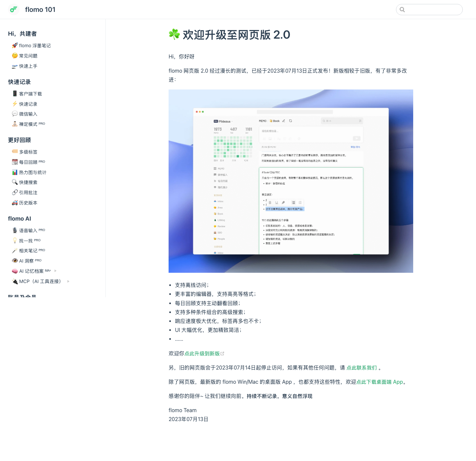This screenshot has height=461, width=476.
Task: Click the 支持离线访问 bullet text
Action: tap(192, 285)
